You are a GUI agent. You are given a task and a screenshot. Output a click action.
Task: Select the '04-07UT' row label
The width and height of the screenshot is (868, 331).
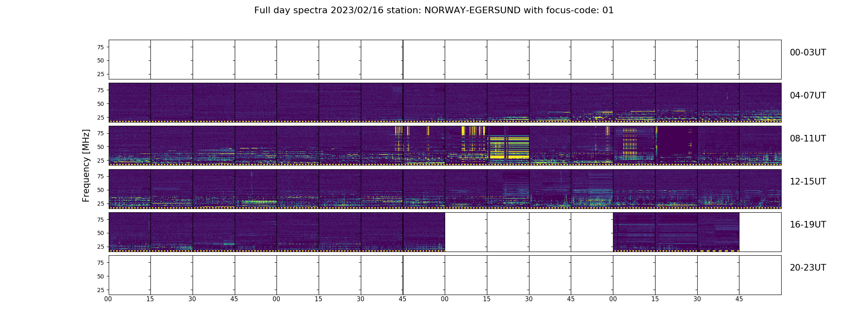point(808,96)
